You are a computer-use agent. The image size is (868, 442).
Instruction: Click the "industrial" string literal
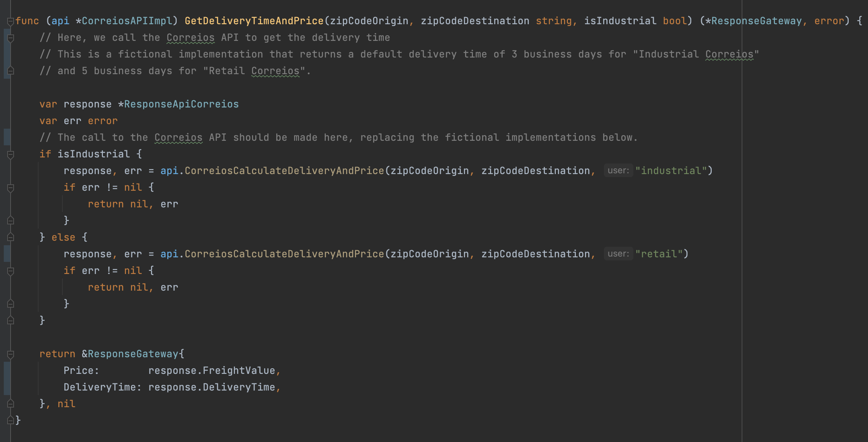coord(671,171)
